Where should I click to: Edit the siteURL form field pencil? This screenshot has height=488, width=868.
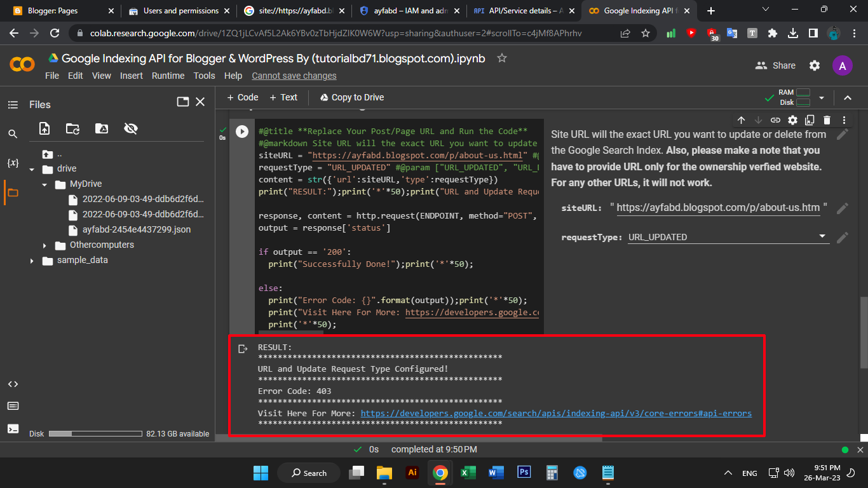pyautogui.click(x=843, y=208)
